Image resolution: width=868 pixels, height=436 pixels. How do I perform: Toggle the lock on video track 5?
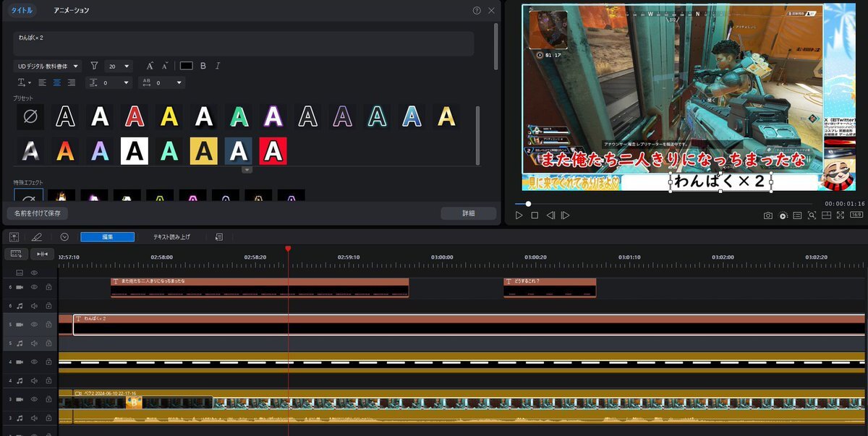pos(48,325)
